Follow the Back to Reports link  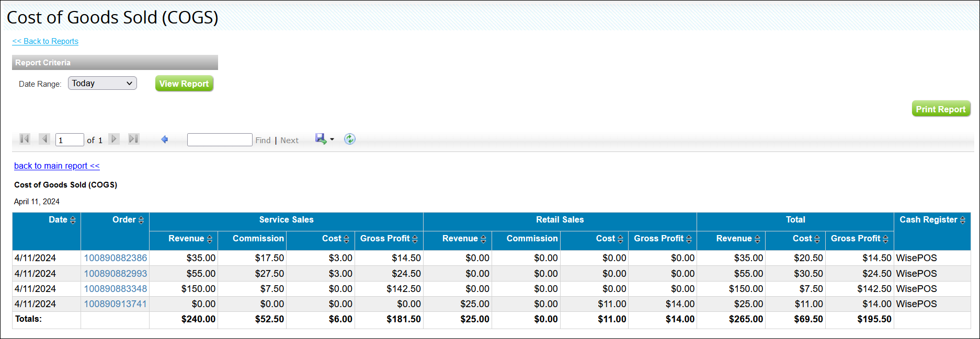pyautogui.click(x=45, y=41)
